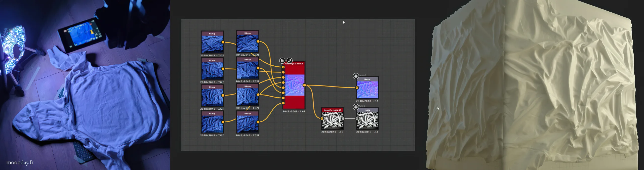Click the output connector of Multi-angle to Normal
Image resolution: width=644 pixels, height=170 pixels.
click(x=304, y=85)
